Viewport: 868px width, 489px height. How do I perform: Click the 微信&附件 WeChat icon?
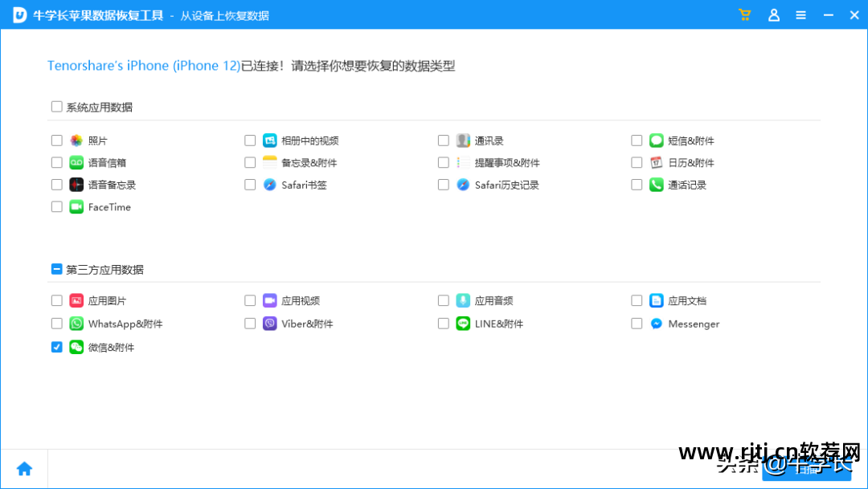click(75, 347)
